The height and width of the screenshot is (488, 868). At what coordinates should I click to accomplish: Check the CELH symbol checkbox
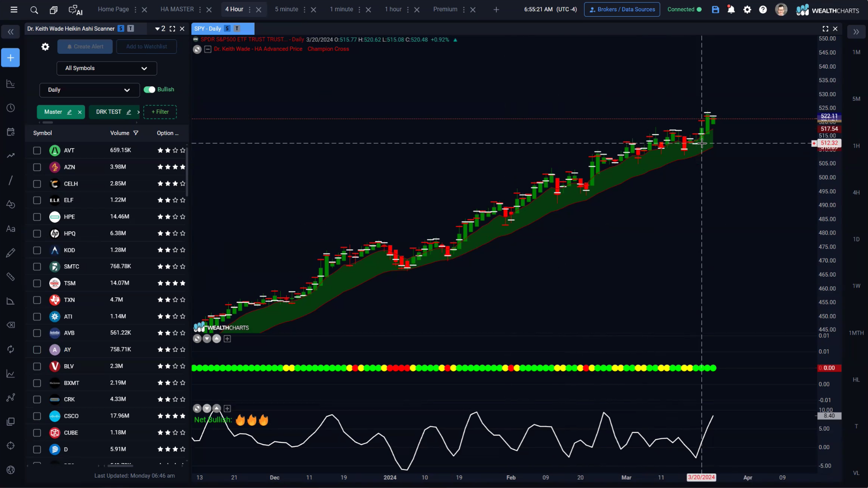click(x=37, y=184)
